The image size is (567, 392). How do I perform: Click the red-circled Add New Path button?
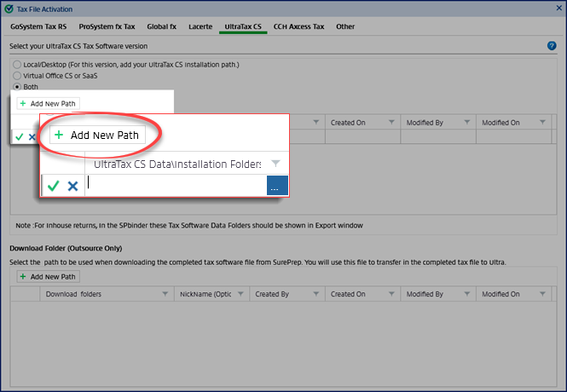(x=97, y=135)
